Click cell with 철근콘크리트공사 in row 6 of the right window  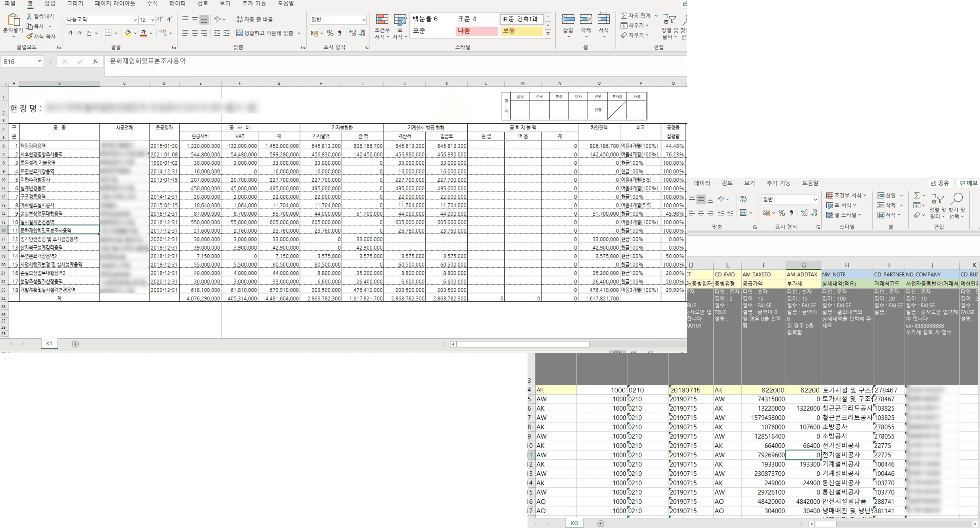[847, 408]
